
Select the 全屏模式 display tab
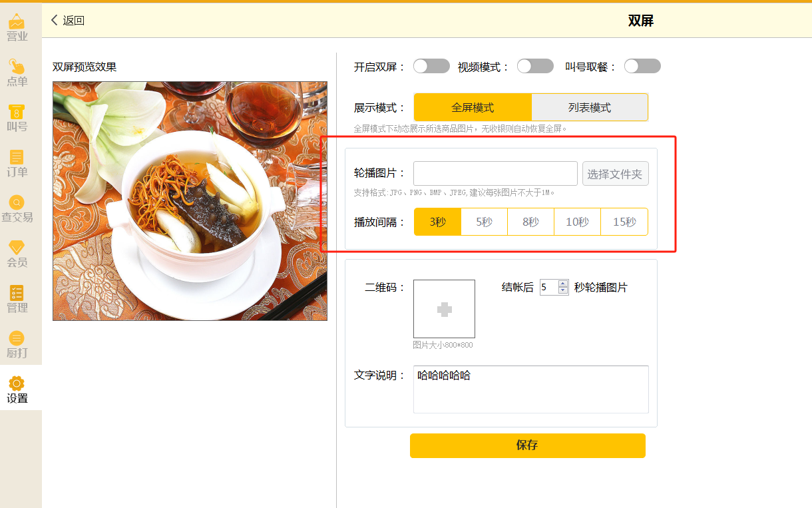point(473,107)
